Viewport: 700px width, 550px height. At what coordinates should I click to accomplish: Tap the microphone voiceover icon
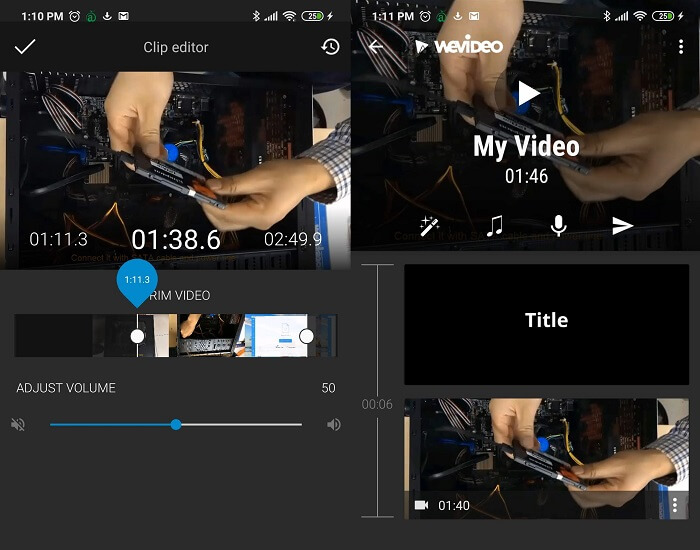(559, 226)
